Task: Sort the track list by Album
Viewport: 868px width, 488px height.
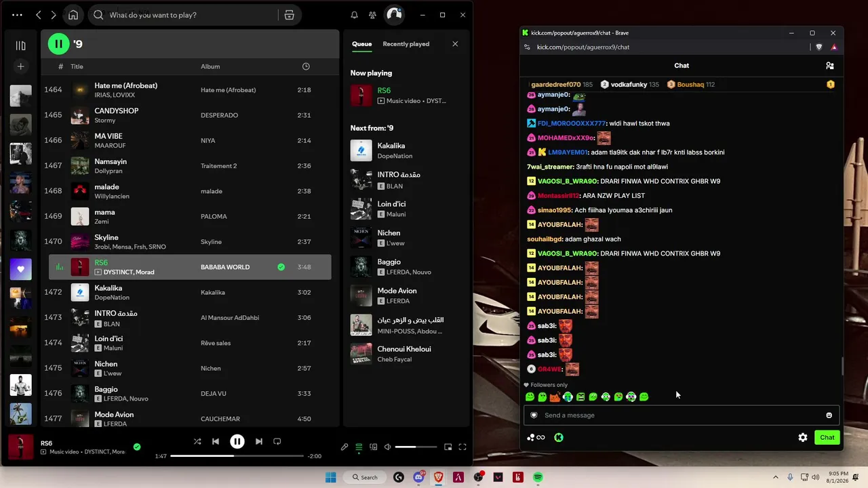Action: (x=210, y=66)
